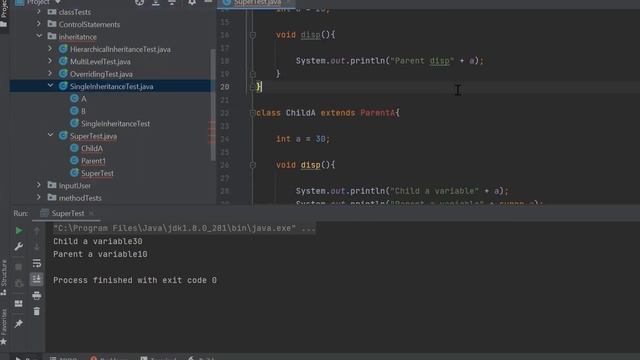The height and width of the screenshot is (360, 640).
Task: Fold the Parent disp method at line 16
Action: [x=253, y=35]
